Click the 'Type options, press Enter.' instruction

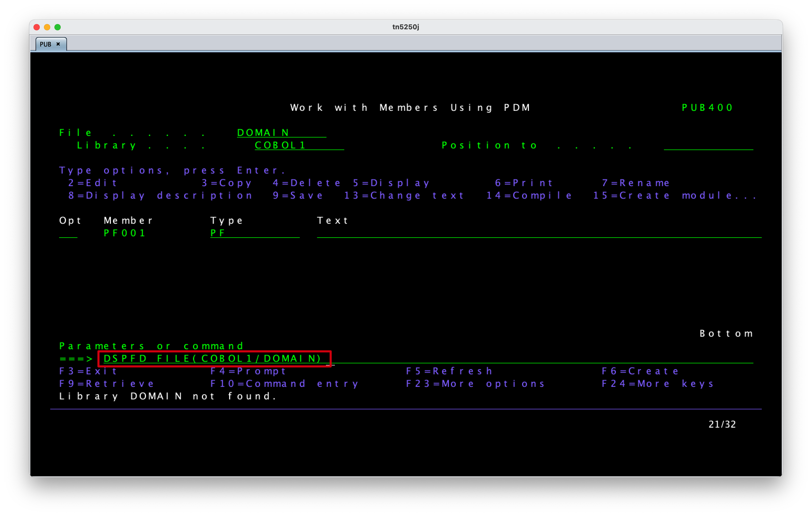coord(172,170)
